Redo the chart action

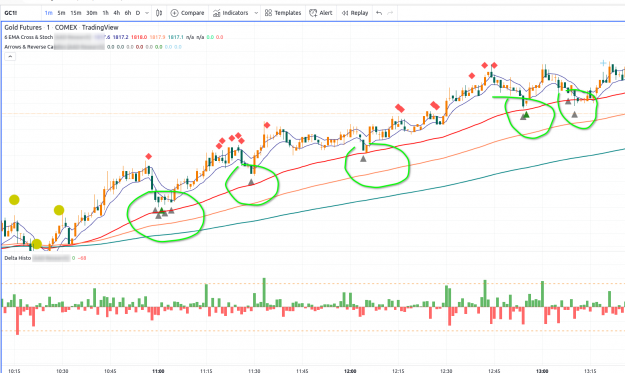(390, 13)
